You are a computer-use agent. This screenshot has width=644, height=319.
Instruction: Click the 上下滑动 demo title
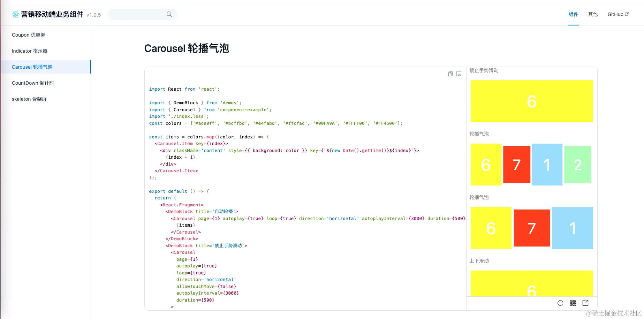[x=479, y=261]
